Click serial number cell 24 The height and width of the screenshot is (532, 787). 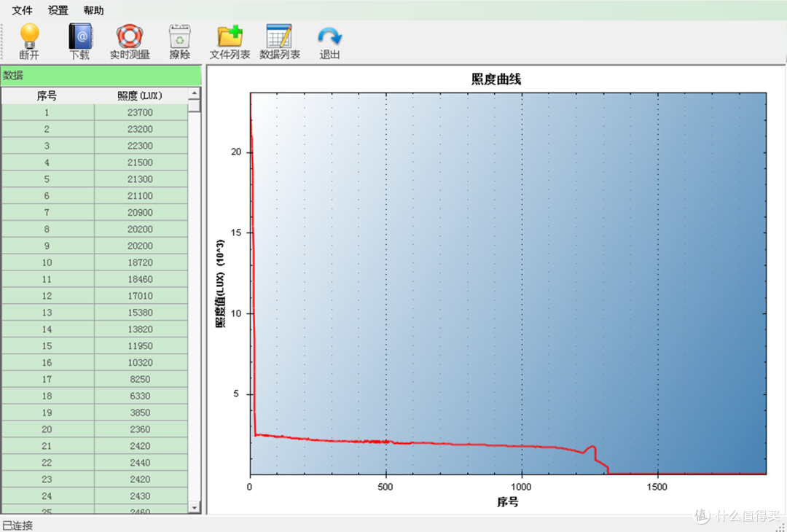pos(47,496)
